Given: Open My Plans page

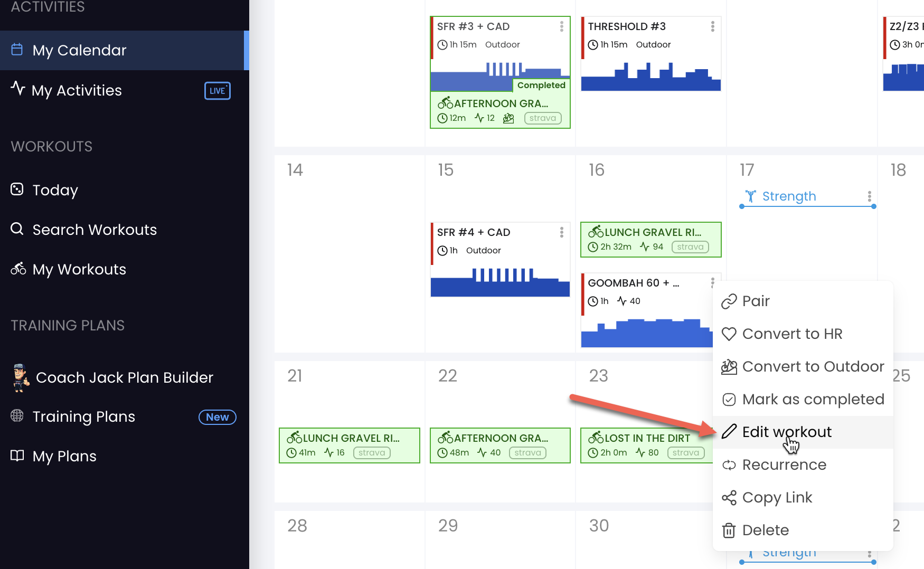Looking at the screenshot, I should coord(64,456).
